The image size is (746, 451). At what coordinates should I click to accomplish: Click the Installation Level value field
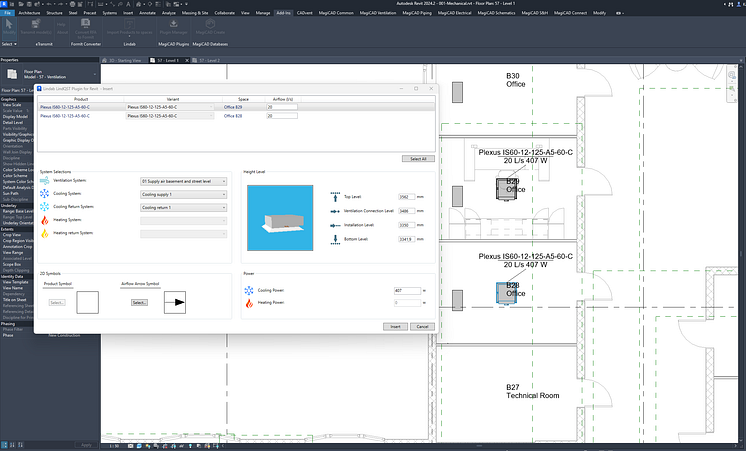(406, 225)
